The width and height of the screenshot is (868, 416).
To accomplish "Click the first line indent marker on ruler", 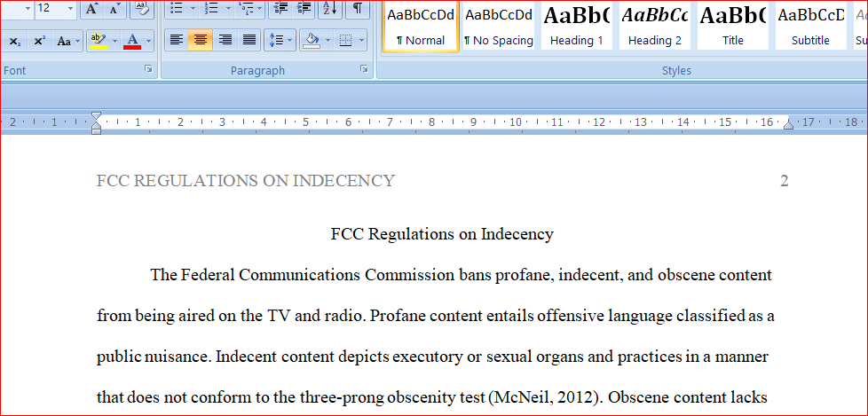I will pyautogui.click(x=97, y=116).
